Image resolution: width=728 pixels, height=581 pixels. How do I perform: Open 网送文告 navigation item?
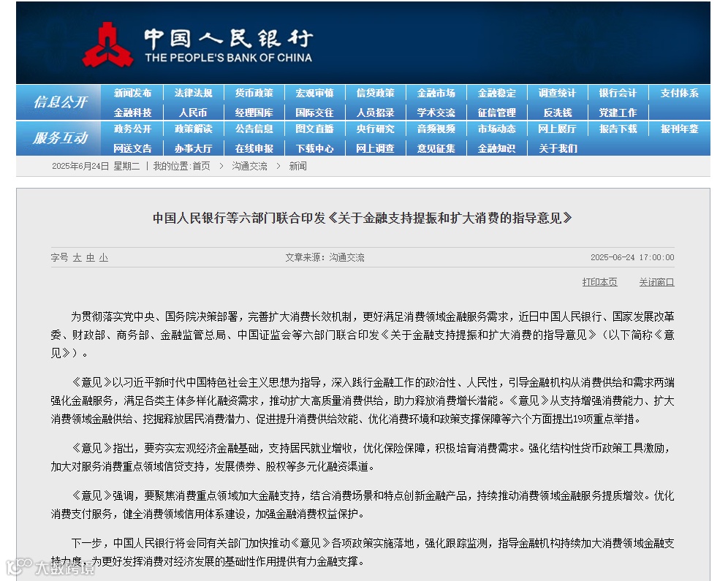click(x=133, y=148)
